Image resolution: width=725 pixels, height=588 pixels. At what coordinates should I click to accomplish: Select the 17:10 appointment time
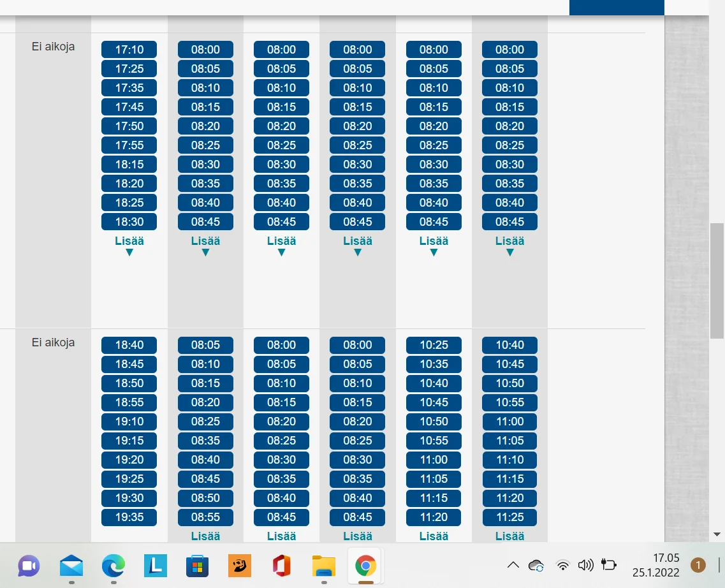click(129, 50)
